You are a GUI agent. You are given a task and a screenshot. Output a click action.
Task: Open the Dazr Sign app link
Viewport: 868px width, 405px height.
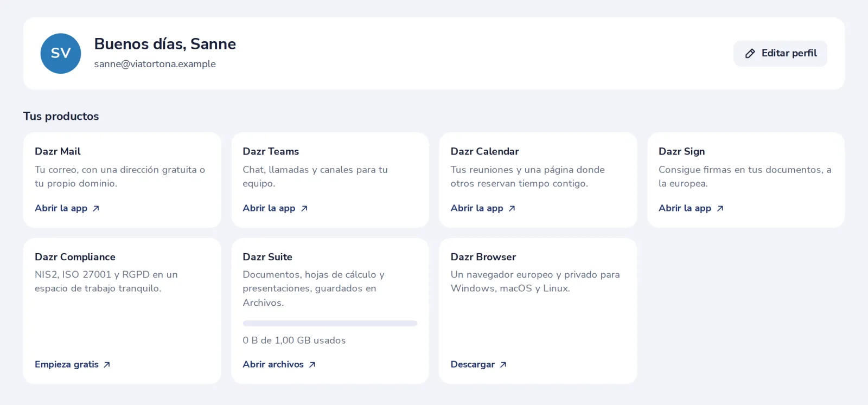pos(691,208)
